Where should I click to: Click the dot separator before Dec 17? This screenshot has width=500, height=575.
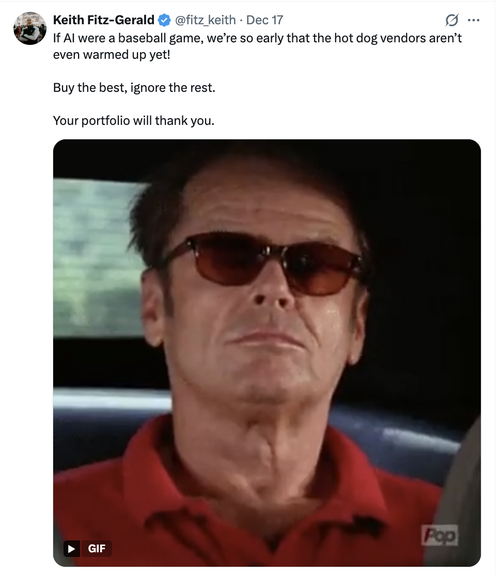pos(241,20)
